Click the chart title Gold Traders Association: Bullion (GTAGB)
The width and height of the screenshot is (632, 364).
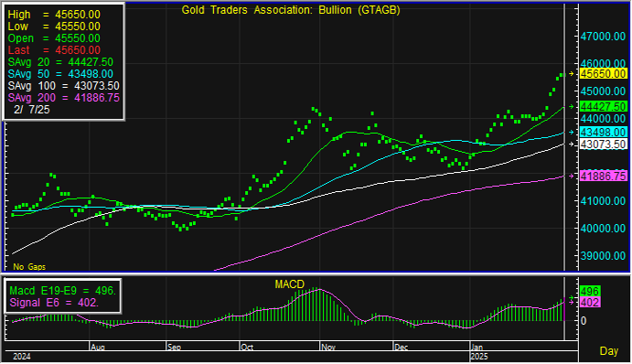coord(291,10)
